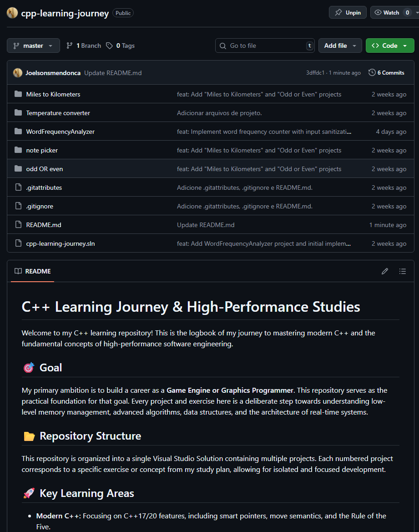Open the Miles to Kilometers folder

(53, 94)
